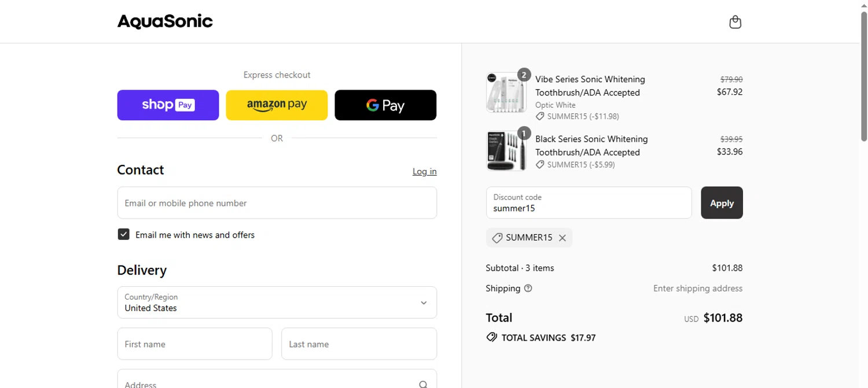
Task: Click the Log in link
Action: click(425, 172)
